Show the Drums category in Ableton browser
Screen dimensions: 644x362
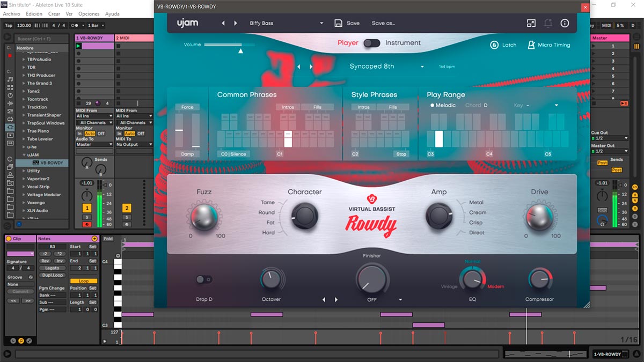pyautogui.click(x=10, y=87)
